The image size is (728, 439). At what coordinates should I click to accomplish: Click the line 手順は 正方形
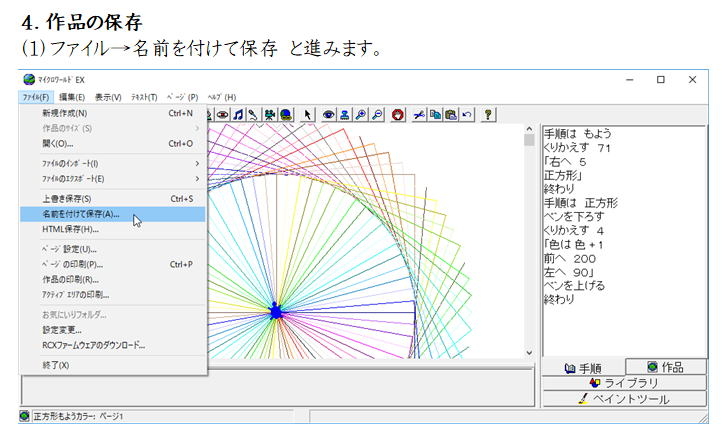(x=581, y=203)
